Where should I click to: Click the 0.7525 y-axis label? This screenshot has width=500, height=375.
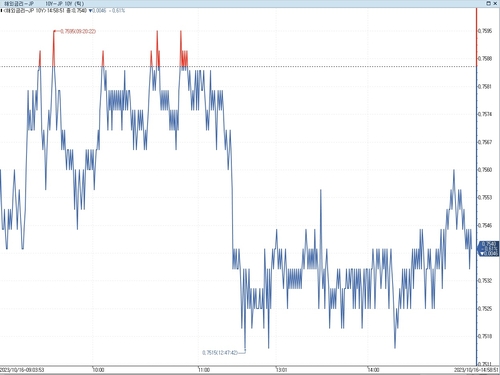click(x=485, y=309)
